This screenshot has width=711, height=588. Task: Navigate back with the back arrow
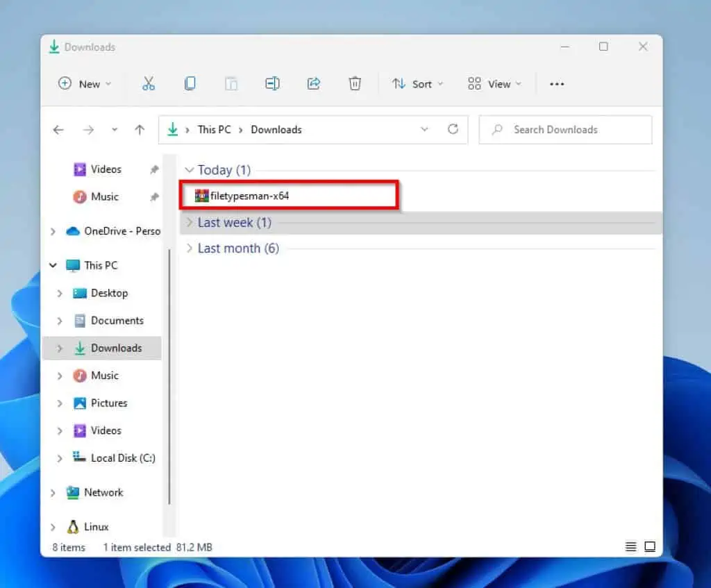58,129
